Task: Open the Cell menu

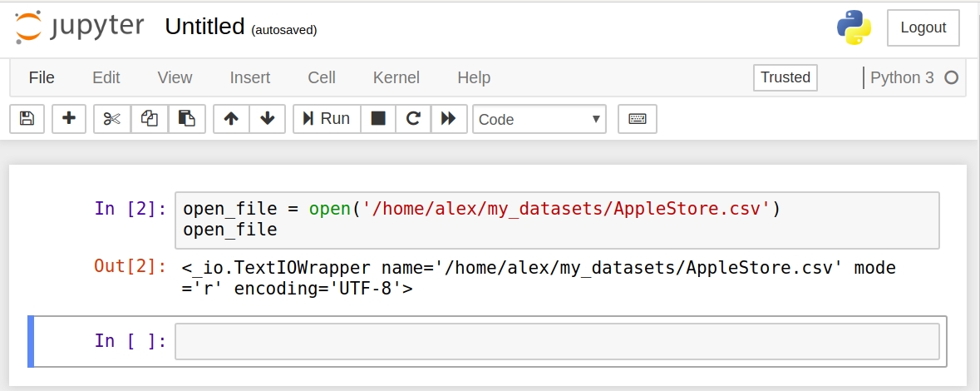Action: [322, 77]
